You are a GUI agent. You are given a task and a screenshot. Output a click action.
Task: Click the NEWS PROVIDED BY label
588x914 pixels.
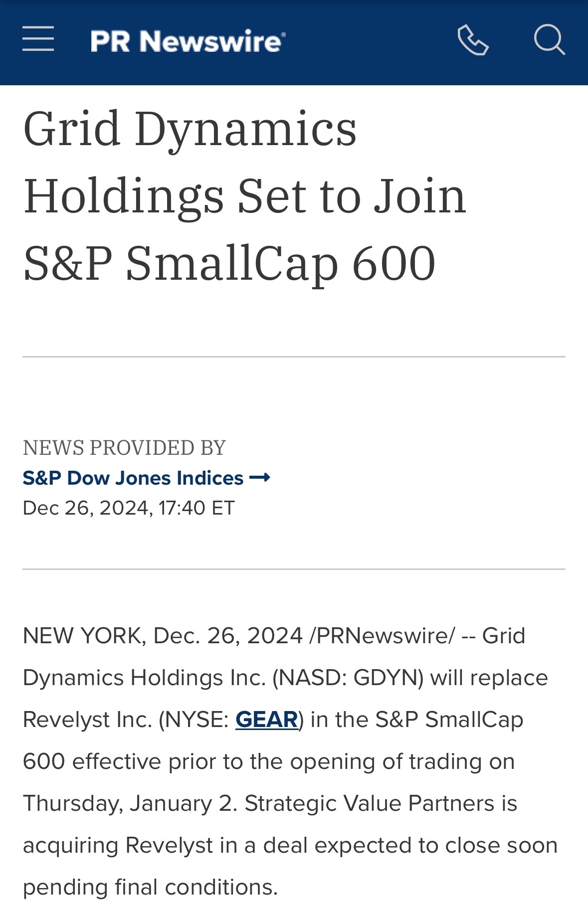tap(124, 448)
